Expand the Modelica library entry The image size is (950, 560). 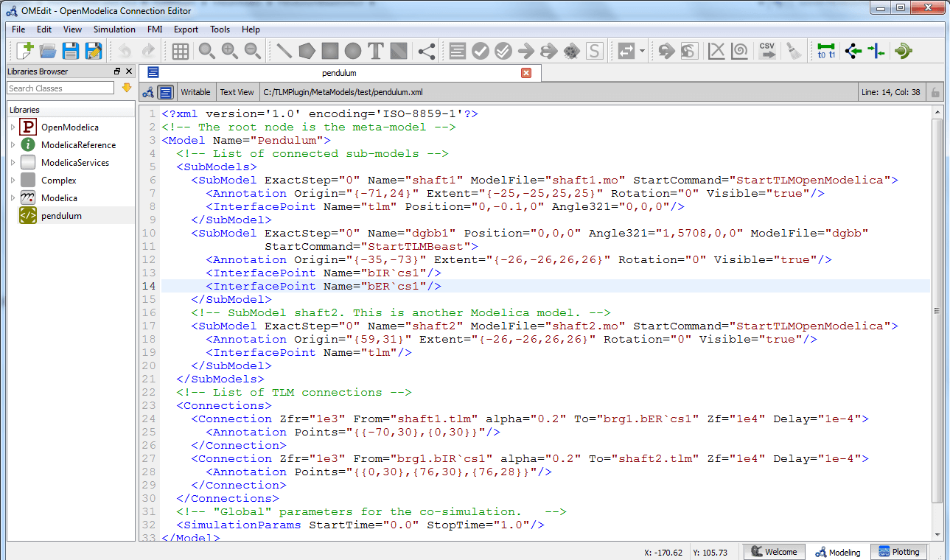click(12, 197)
